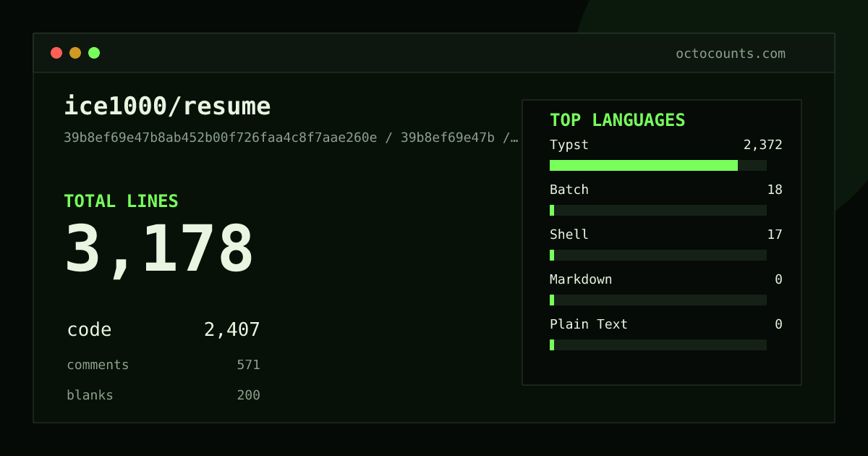Screen dimensions: 868x456
Task: Select the Batch language label
Action: coord(569,190)
